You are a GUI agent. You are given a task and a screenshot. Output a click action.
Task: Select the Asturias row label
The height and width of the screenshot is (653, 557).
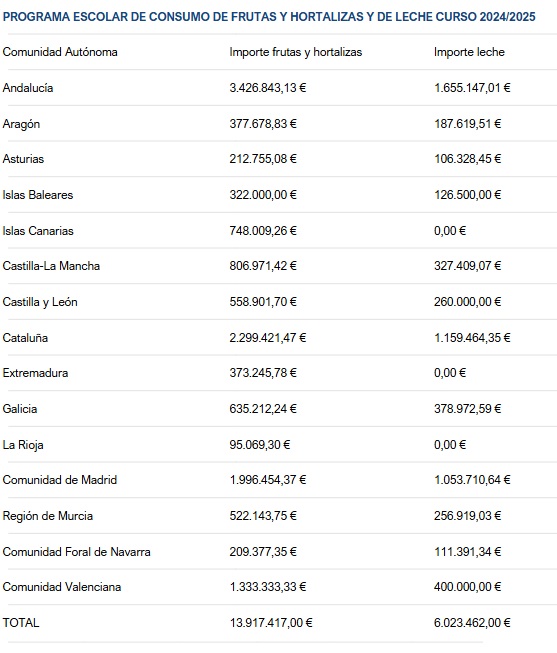click(23, 159)
